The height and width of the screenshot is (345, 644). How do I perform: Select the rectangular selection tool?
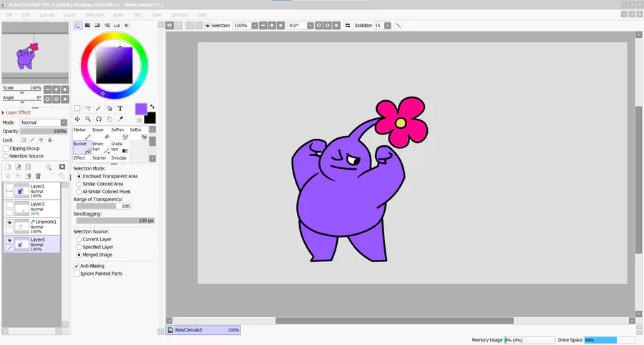tap(77, 108)
